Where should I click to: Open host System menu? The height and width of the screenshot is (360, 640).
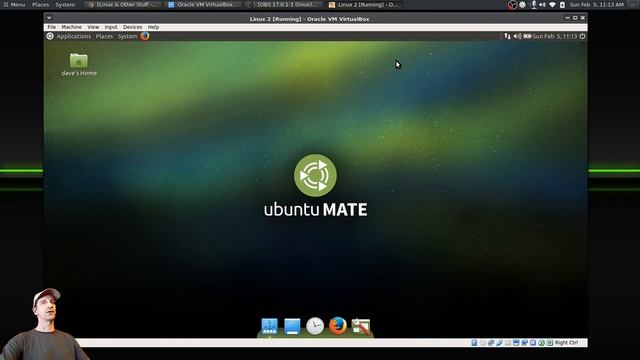[x=65, y=4]
